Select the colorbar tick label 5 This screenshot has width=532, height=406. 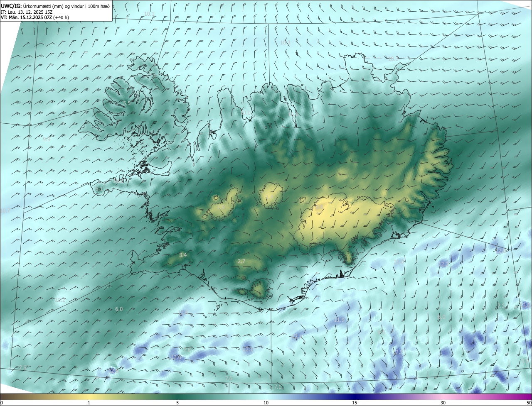pos(177,403)
